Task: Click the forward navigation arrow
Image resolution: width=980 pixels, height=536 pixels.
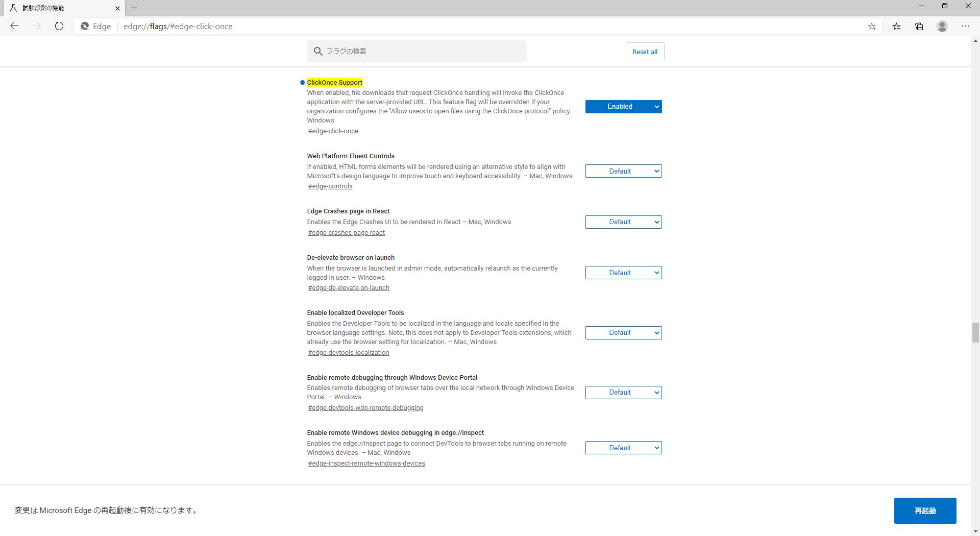Action: coord(36,26)
